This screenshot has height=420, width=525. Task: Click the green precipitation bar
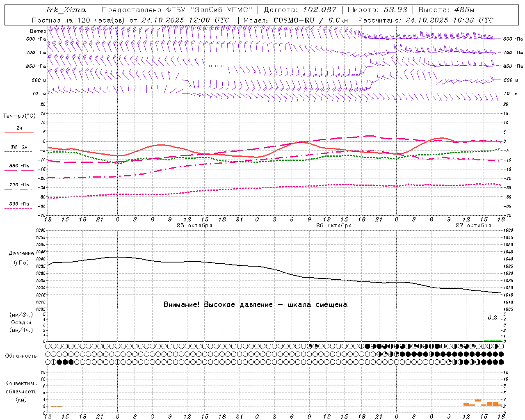[492, 340]
